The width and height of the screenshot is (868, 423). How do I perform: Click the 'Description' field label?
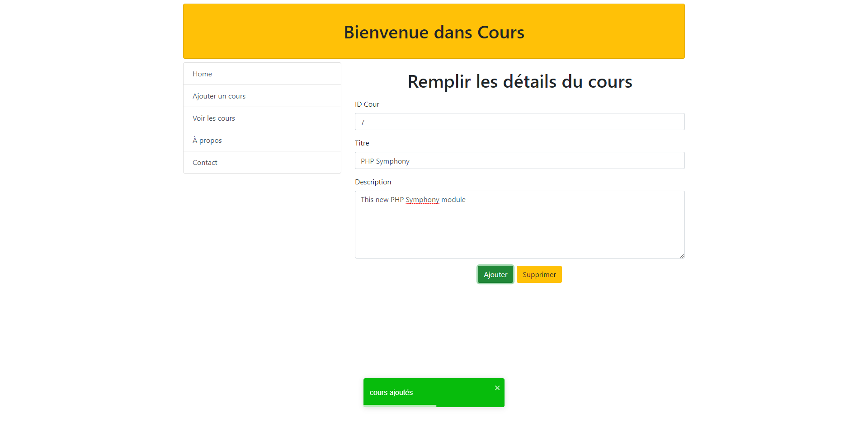tap(373, 182)
